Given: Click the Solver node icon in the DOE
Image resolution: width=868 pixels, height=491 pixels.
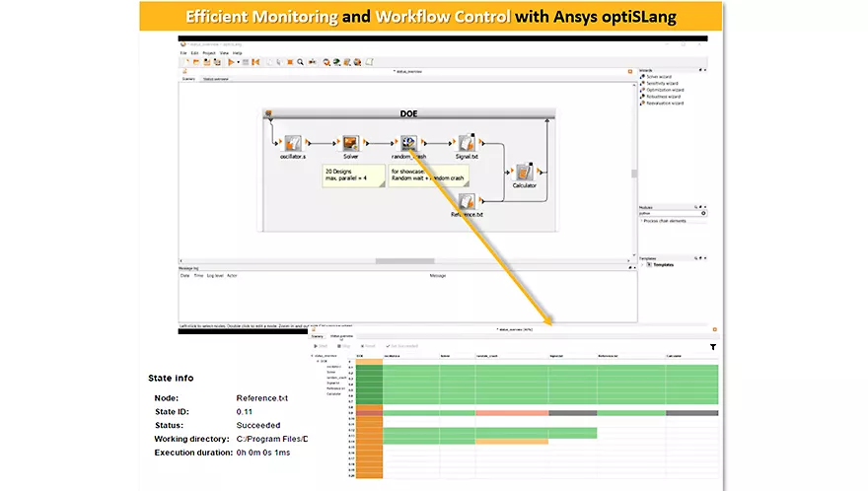Looking at the screenshot, I should [351, 144].
